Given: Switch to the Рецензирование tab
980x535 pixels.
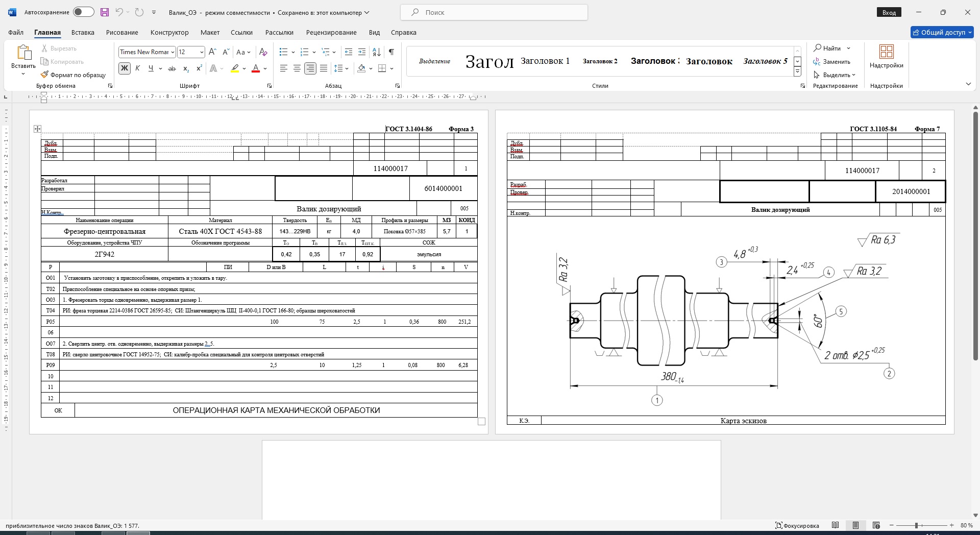Looking at the screenshot, I should [x=331, y=32].
